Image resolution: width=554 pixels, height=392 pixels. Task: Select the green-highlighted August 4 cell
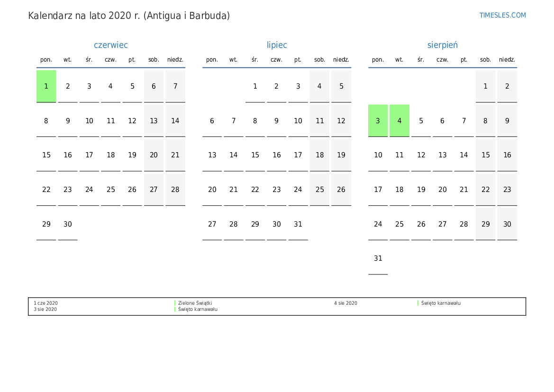pos(400,121)
